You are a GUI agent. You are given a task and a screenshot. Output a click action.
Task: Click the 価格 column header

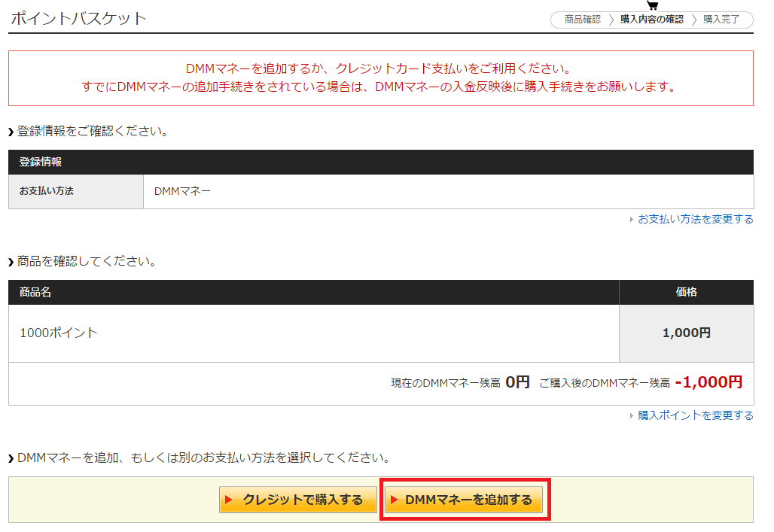pos(686,292)
